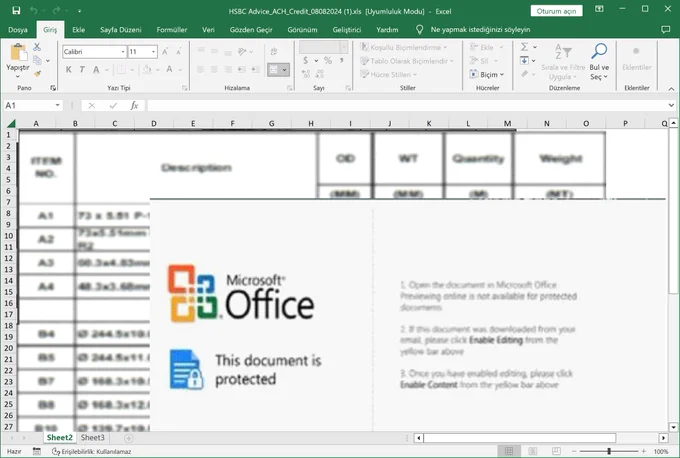Save the workbook with the floppy icon
Viewport: 680px width, 458px height.
[x=16, y=10]
